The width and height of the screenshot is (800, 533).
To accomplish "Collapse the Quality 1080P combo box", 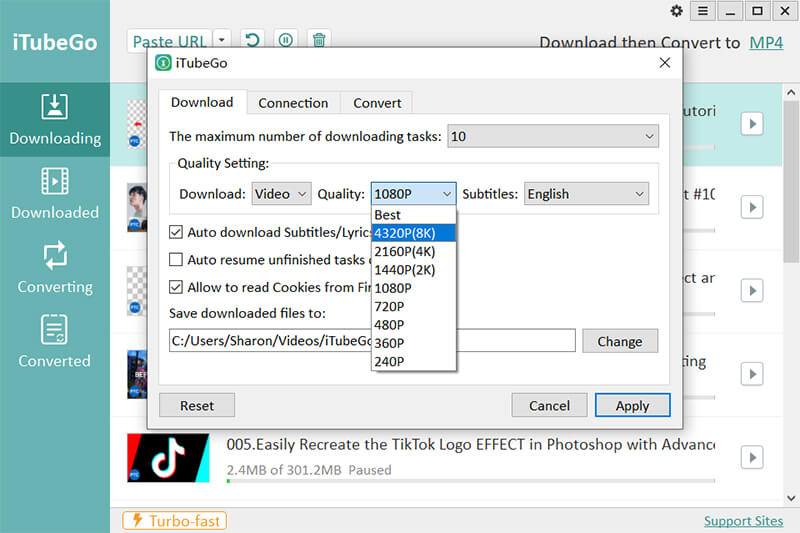I will coord(413,194).
